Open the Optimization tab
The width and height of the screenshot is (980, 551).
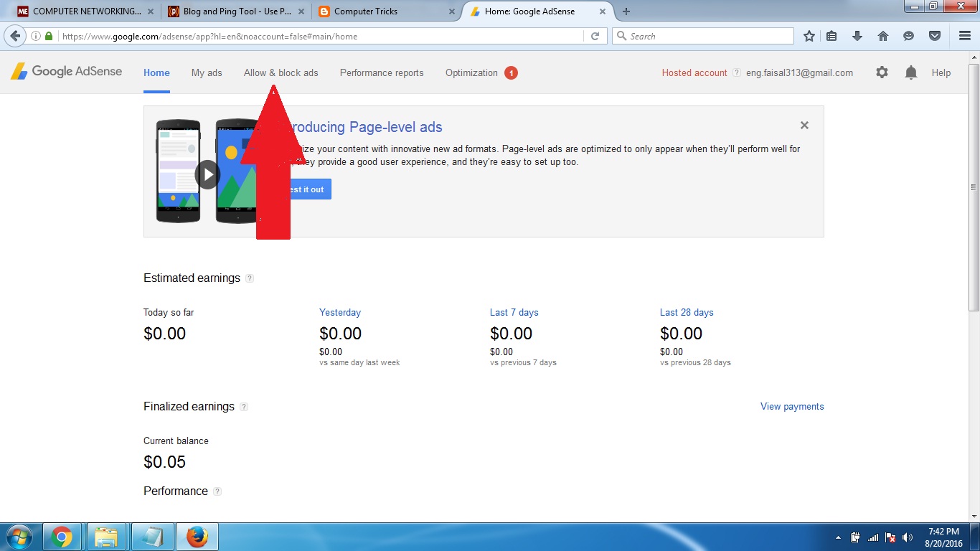[x=471, y=72]
